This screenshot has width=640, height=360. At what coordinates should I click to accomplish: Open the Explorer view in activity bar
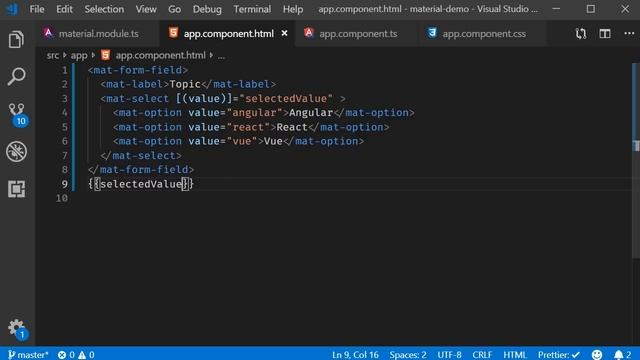click(x=16, y=40)
